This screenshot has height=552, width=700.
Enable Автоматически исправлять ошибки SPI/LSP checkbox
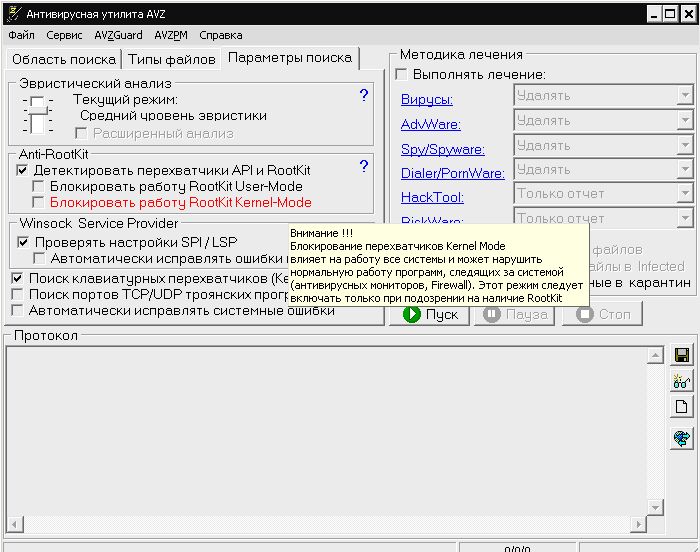click(39, 258)
